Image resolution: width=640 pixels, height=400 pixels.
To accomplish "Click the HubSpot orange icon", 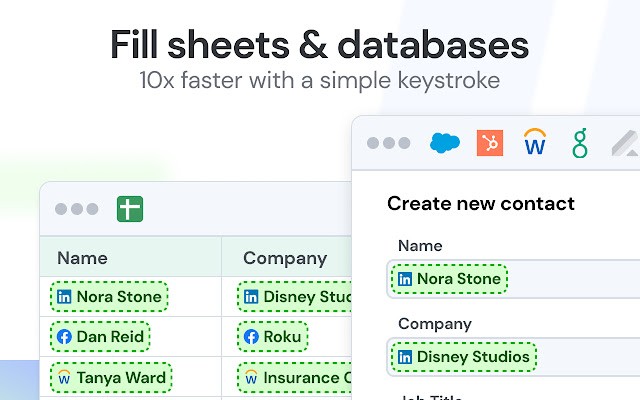I will (x=490, y=143).
